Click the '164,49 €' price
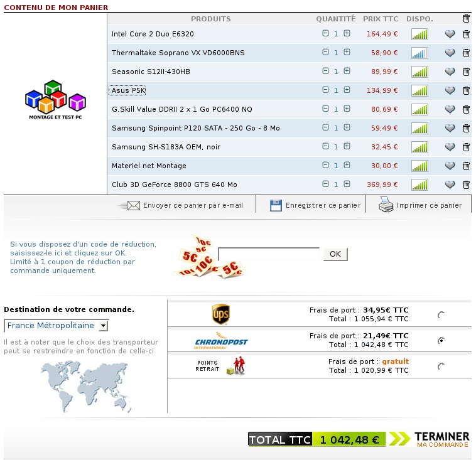 click(382, 34)
